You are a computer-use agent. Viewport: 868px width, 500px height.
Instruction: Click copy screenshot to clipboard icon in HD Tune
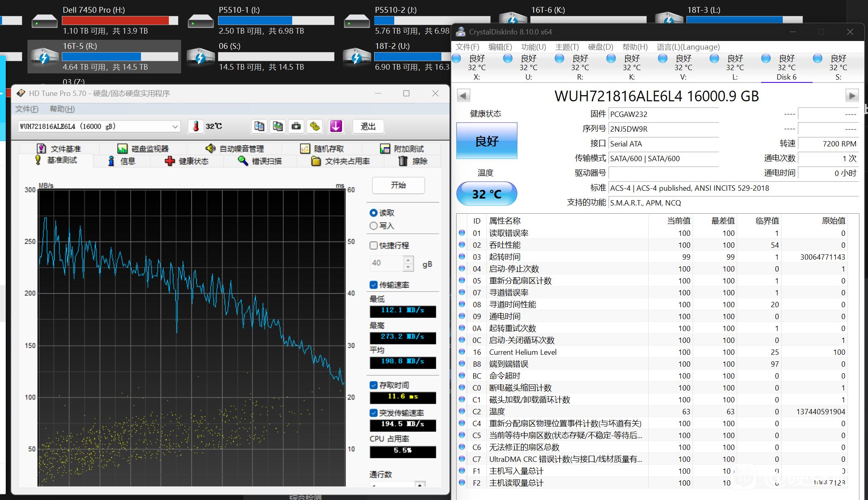[x=277, y=126]
